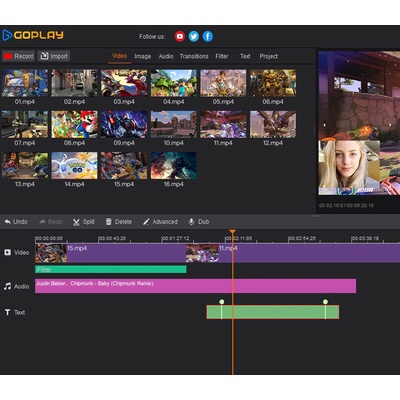Screen dimensions: 400x400
Task: Undo the last edit
Action: [16, 222]
